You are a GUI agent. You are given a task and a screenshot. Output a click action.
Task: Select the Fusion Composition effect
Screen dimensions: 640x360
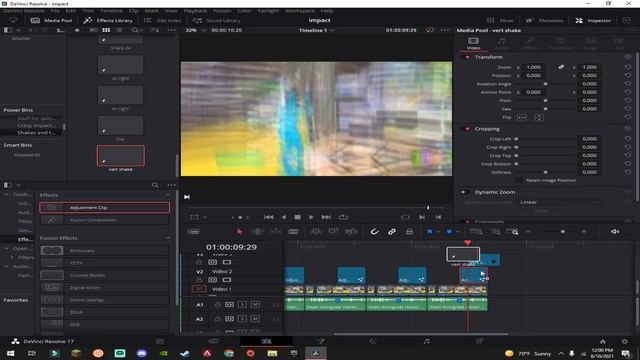coord(104,220)
